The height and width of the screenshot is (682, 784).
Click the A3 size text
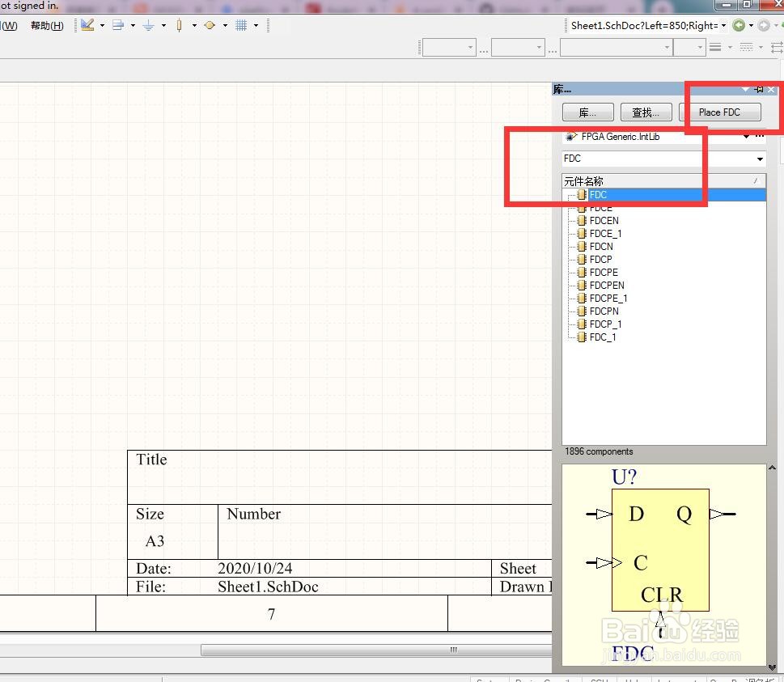click(155, 541)
